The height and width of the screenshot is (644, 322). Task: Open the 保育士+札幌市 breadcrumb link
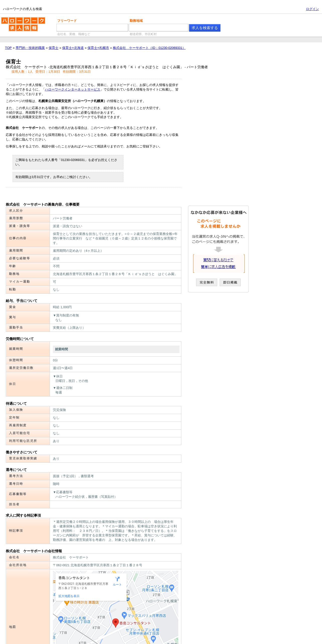pyautogui.click(x=98, y=48)
